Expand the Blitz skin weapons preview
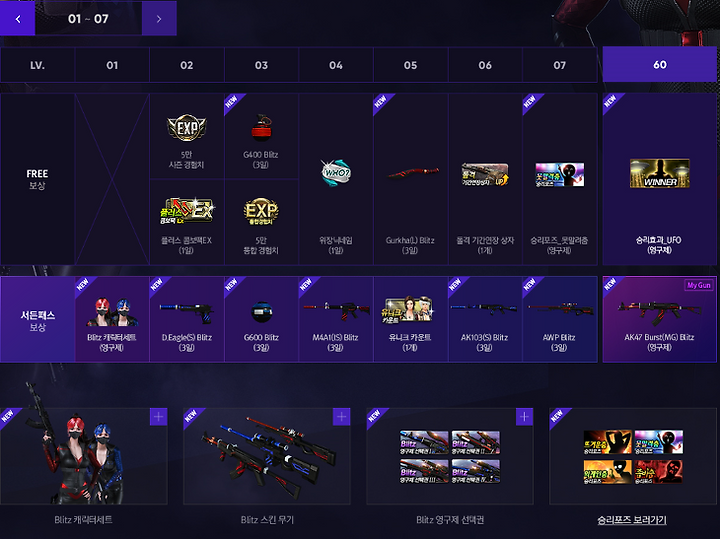This screenshot has width=720, height=539. [341, 417]
